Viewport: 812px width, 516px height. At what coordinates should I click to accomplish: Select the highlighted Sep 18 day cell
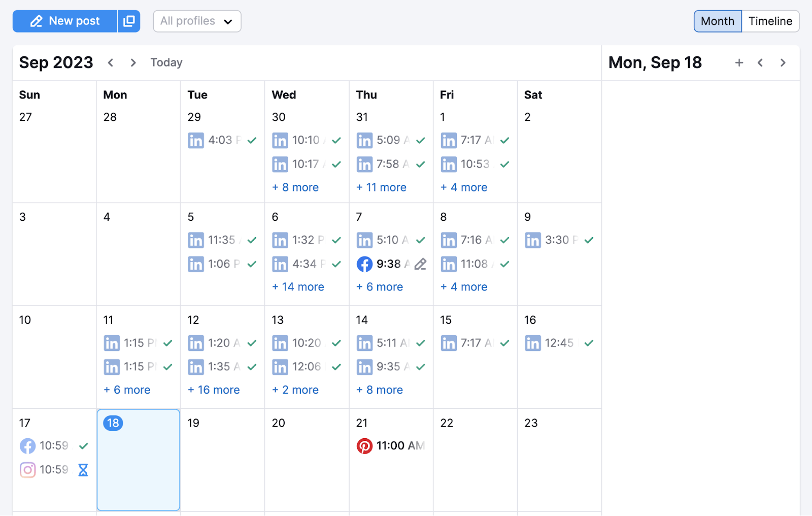(138, 460)
